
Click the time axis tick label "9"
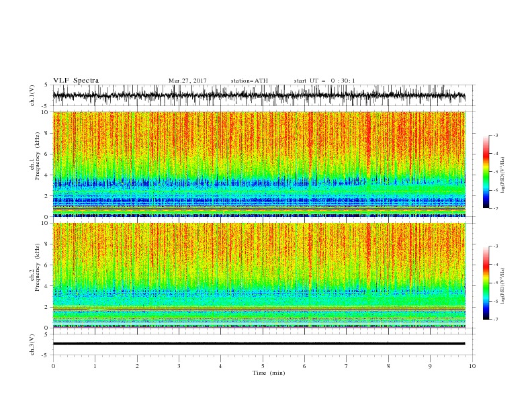pos(430,366)
